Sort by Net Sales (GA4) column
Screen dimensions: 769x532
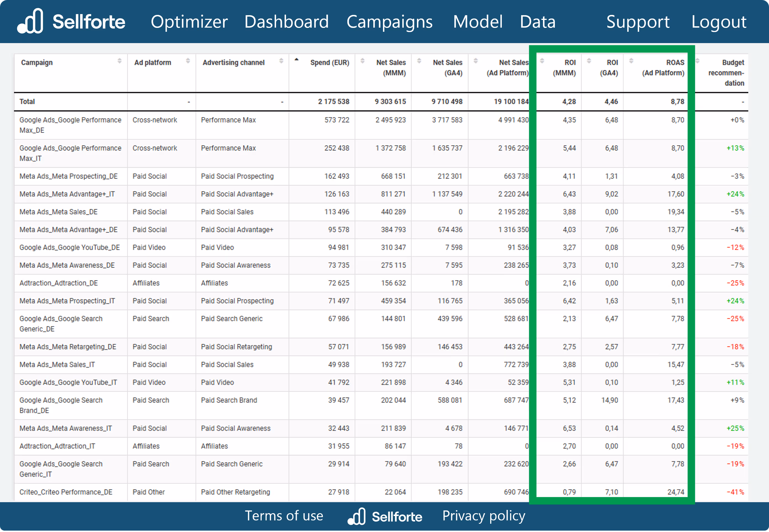click(x=419, y=61)
